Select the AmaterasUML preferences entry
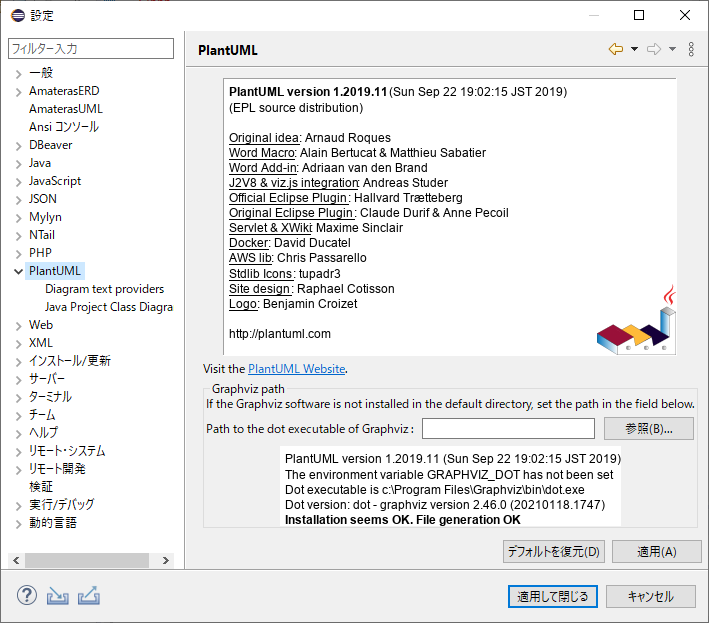The image size is (709, 623). tap(65, 109)
